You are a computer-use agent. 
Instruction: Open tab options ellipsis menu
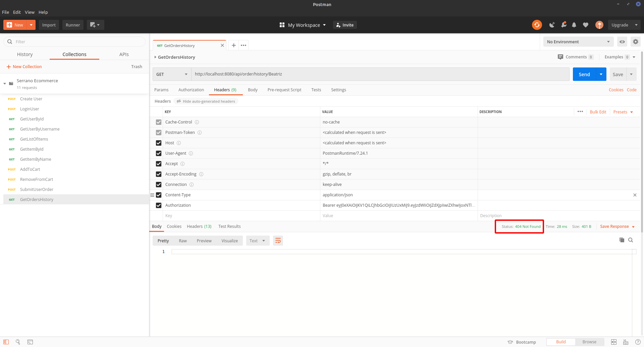pos(244,45)
